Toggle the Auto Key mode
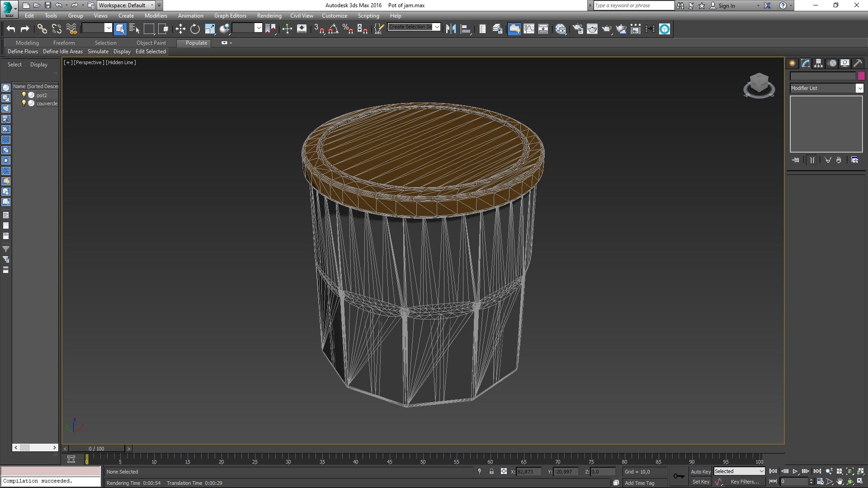868x488 pixels. (700, 471)
